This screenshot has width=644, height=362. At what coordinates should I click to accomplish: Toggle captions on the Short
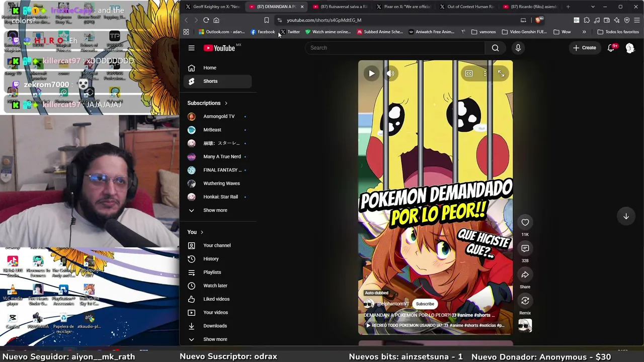click(468, 73)
